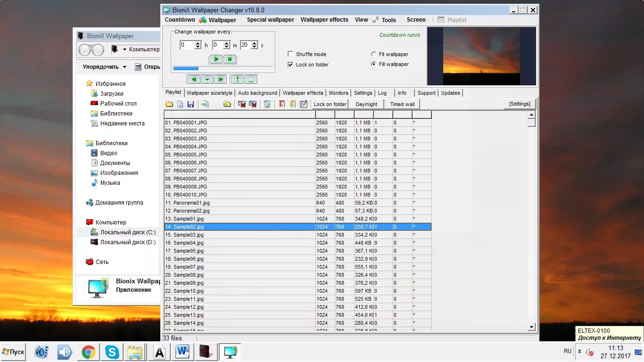Image resolution: width=644 pixels, height=362 pixels.
Task: Click the green exclamation mark button
Action: tap(237, 80)
